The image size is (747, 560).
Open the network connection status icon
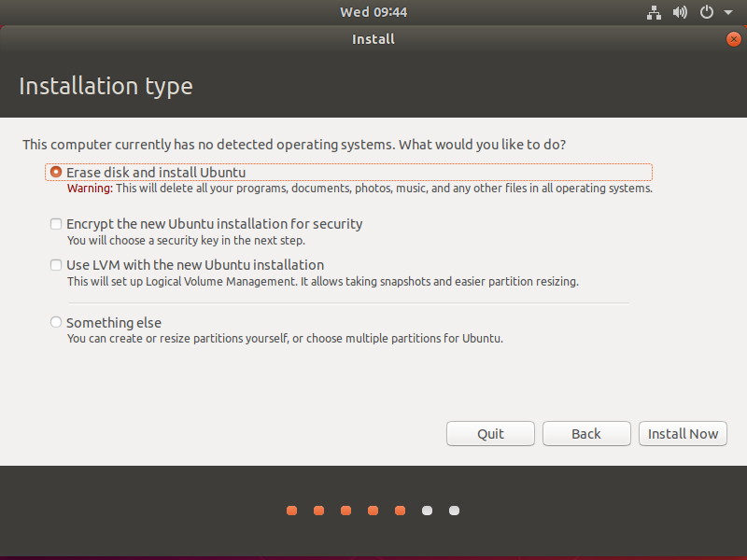coord(654,12)
